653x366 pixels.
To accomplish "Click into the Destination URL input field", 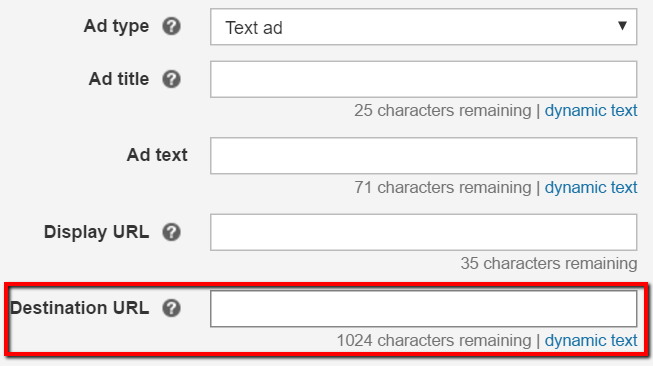I will click(424, 309).
